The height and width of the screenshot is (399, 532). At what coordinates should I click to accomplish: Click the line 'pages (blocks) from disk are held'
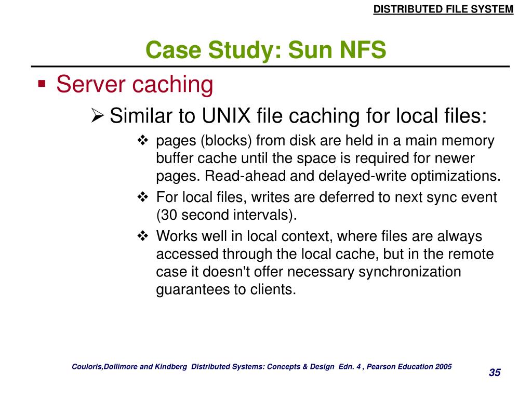tap(325, 140)
